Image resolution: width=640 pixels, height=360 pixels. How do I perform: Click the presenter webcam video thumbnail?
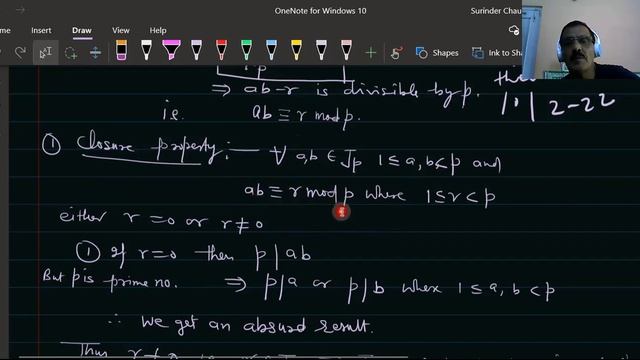click(x=581, y=39)
